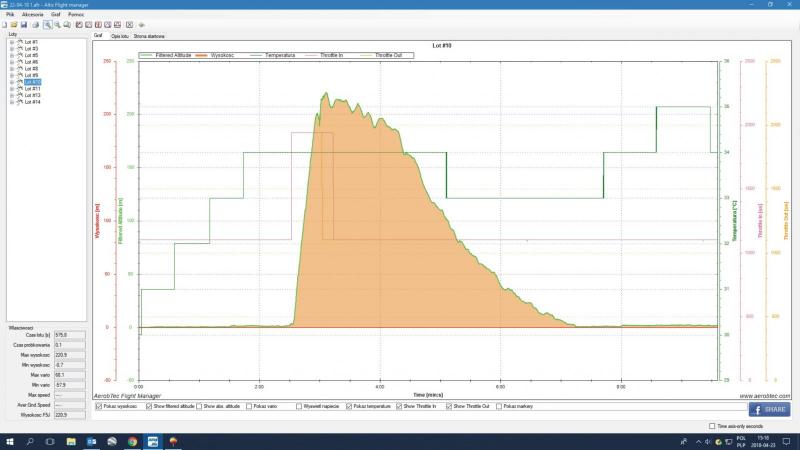Click the orange Wysokosc legend swatch
This screenshot has height=450, width=800.
[x=200, y=55]
